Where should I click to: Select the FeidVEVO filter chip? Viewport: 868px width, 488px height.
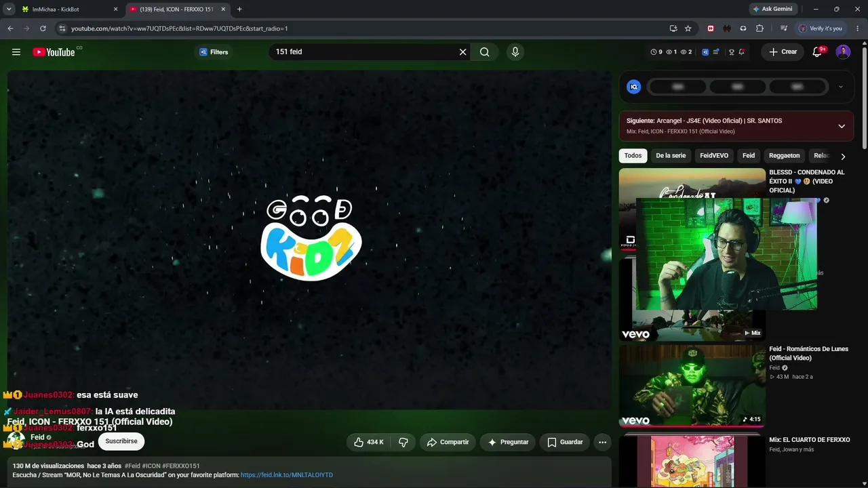point(714,156)
